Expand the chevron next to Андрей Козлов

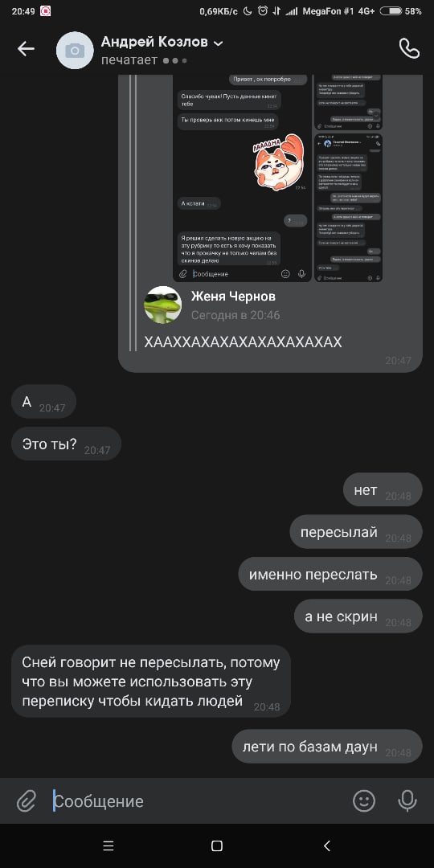coord(218,43)
